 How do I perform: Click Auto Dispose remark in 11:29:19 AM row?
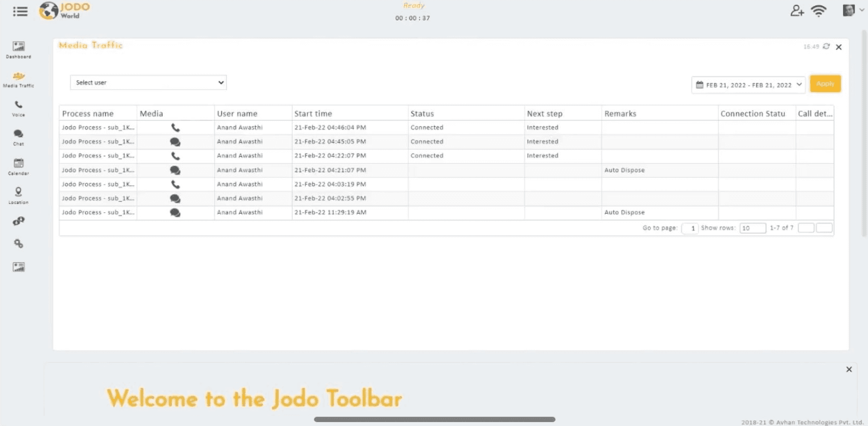tap(624, 212)
